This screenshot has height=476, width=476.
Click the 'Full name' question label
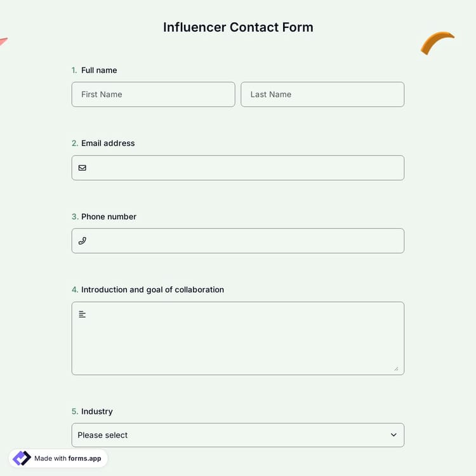tap(99, 70)
